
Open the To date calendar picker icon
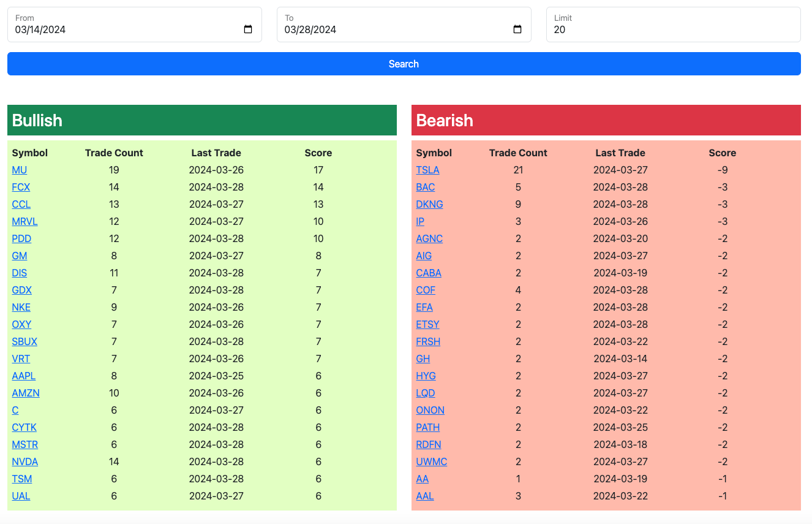pyautogui.click(x=517, y=29)
